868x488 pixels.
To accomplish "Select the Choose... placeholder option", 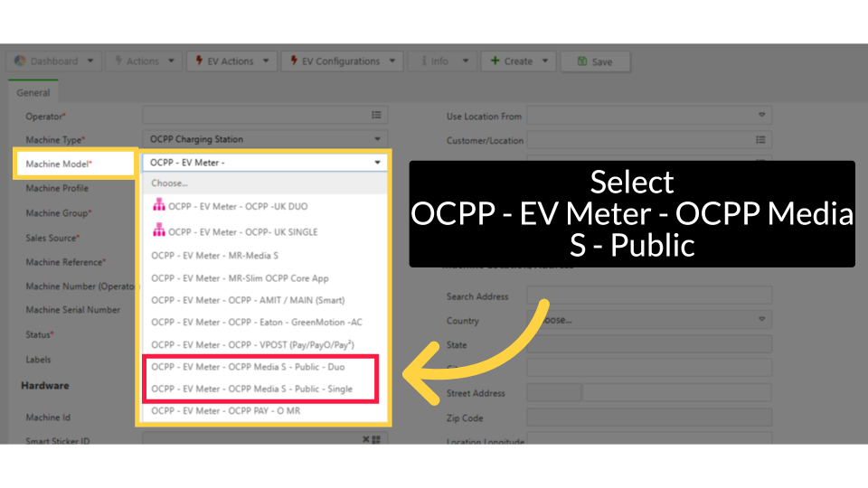I will tap(265, 183).
